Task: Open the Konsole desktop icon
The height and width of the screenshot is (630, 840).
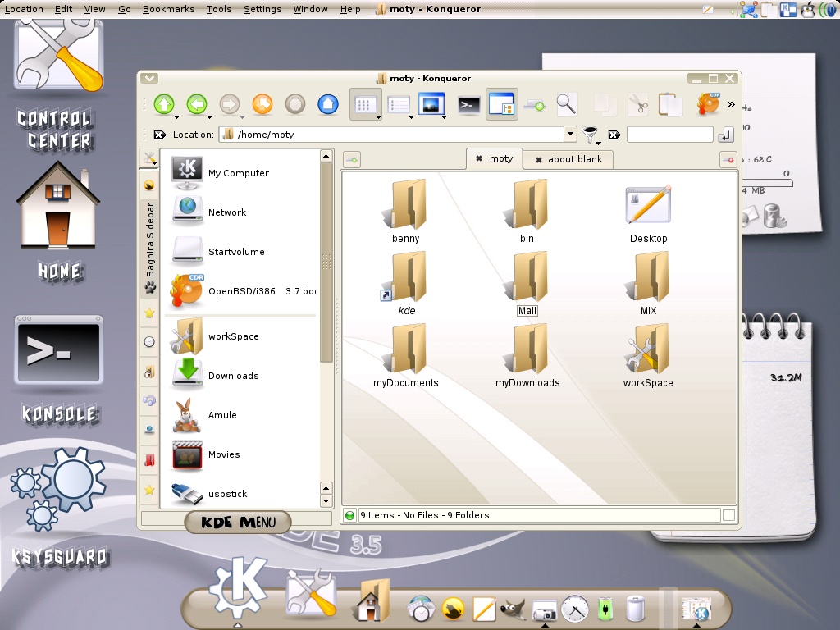Action: coord(58,371)
